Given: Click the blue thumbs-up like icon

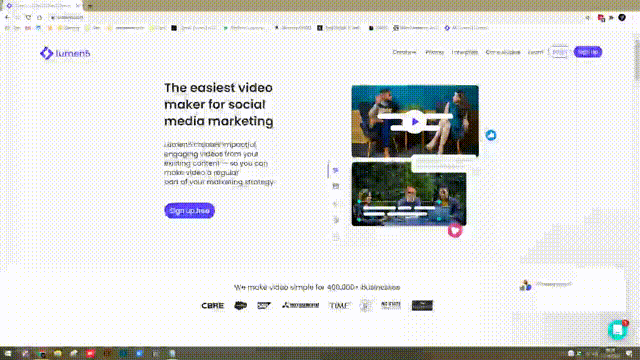Looking at the screenshot, I should coord(491,135).
